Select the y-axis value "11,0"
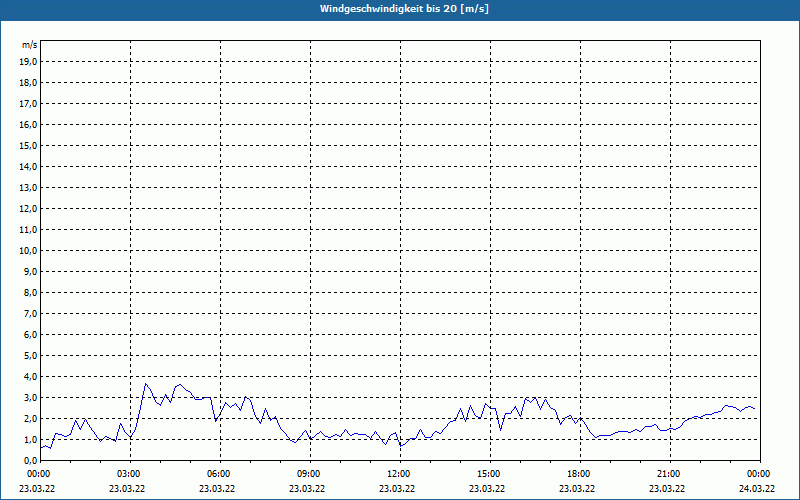The height and width of the screenshot is (500, 800). [x=30, y=230]
